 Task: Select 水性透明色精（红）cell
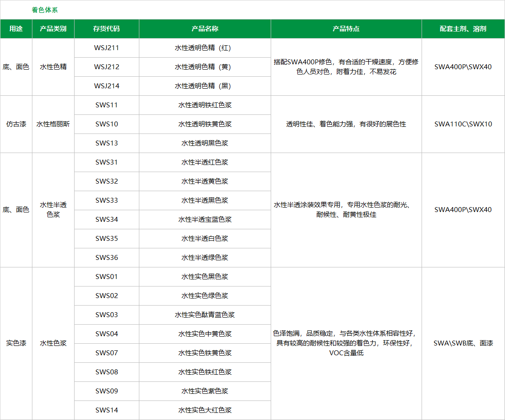tap(205, 48)
